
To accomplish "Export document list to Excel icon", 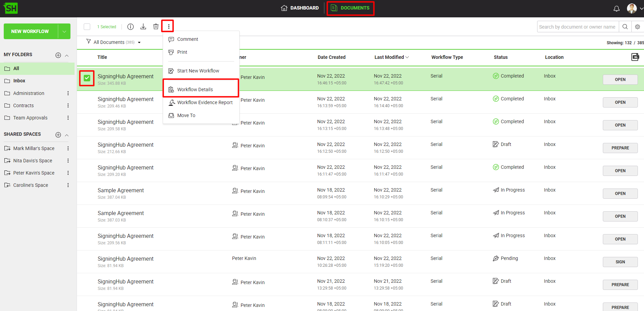I will (x=635, y=57).
